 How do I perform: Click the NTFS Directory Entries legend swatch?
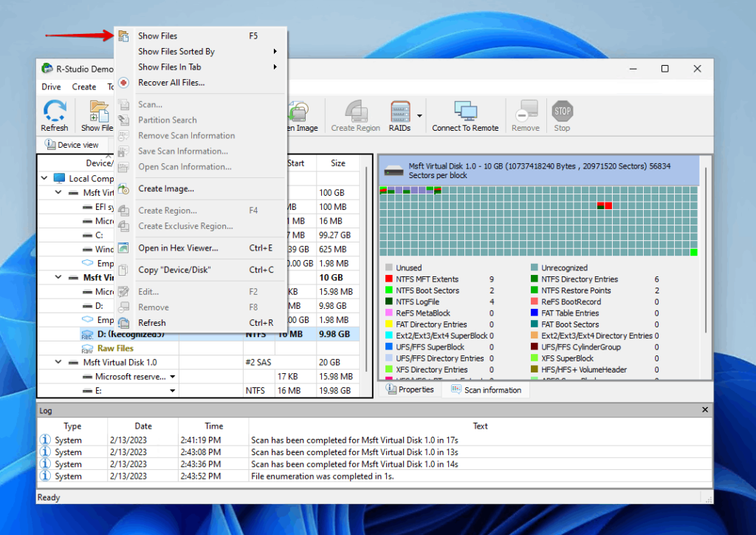tap(535, 279)
